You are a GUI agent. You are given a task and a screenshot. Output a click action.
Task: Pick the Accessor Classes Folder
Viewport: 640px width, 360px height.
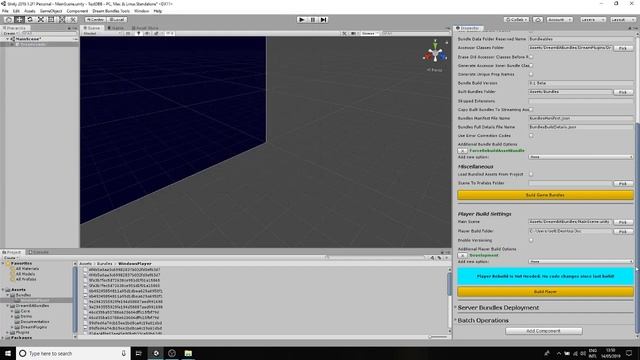pyautogui.click(x=623, y=48)
